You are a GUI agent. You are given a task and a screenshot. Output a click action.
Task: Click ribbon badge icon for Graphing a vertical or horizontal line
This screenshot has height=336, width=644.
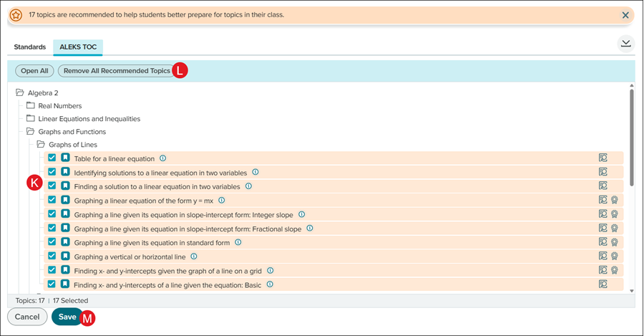(x=614, y=256)
